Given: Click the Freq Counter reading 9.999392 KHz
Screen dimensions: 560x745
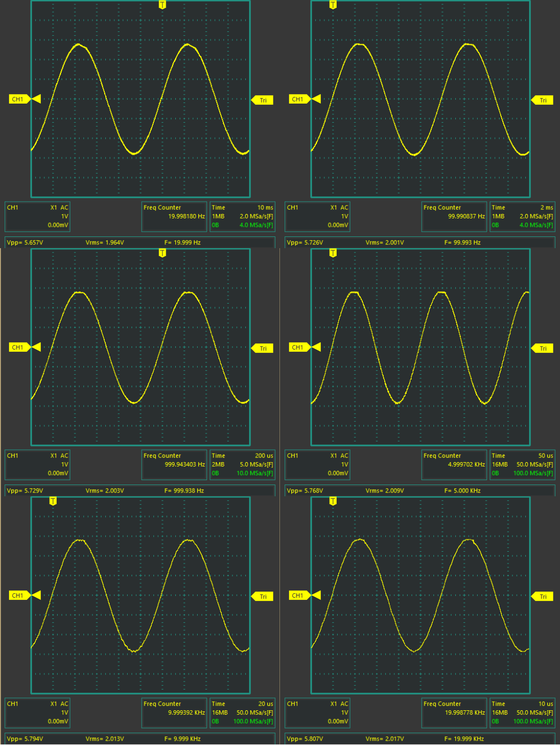Looking at the screenshot, I should (174, 713).
